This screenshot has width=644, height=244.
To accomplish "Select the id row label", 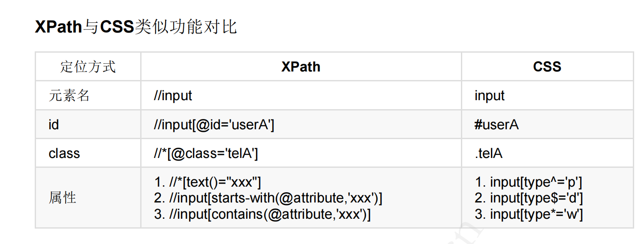I will (54, 125).
